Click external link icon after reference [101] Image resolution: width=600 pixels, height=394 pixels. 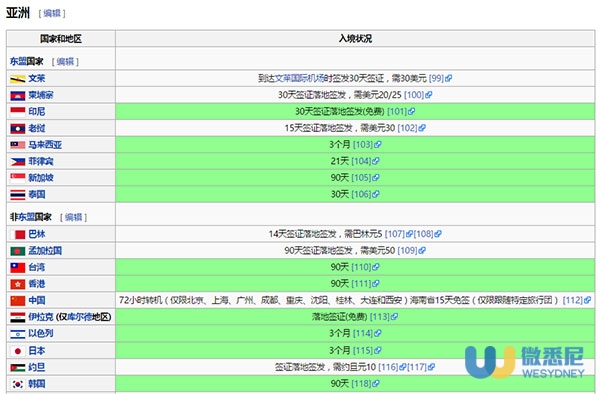(412, 112)
